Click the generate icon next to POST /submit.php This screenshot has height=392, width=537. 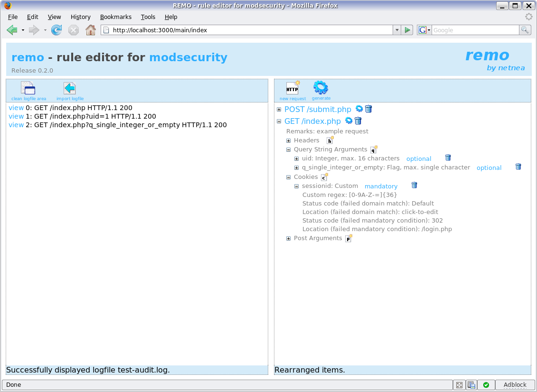[x=359, y=109]
